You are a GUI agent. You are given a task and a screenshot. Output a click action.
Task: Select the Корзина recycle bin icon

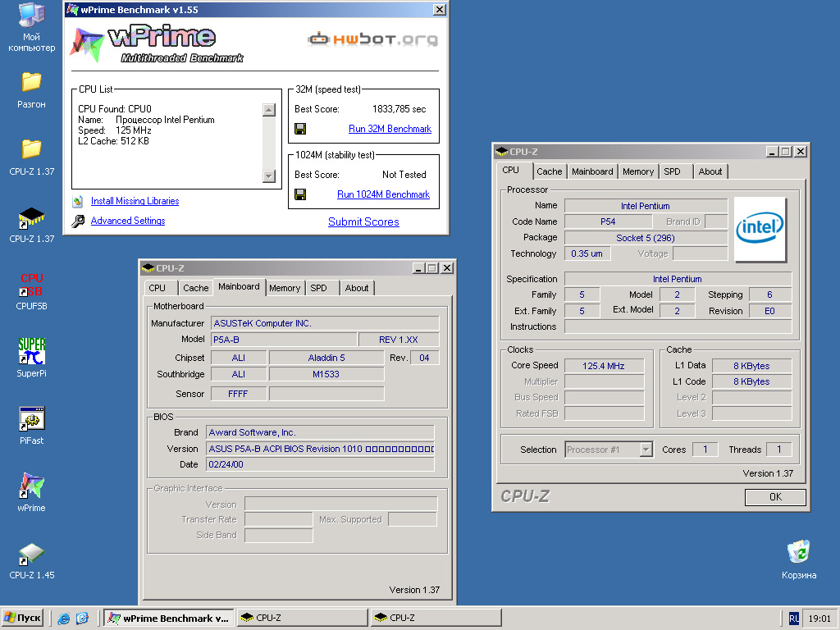(799, 552)
